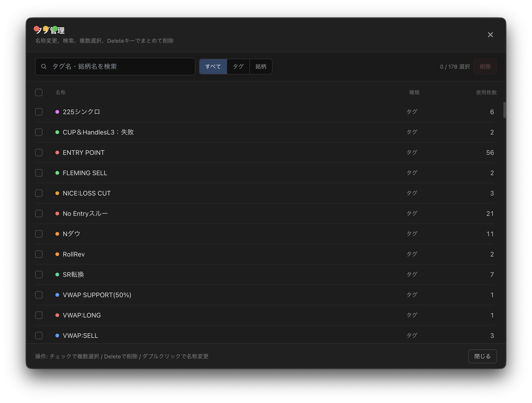Click the SR転換 tag name
The image size is (532, 403).
pos(73,275)
